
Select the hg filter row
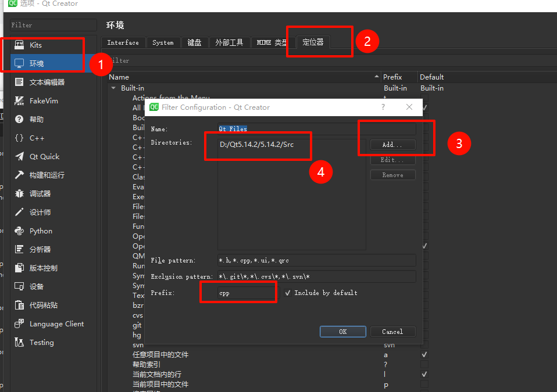point(137,335)
